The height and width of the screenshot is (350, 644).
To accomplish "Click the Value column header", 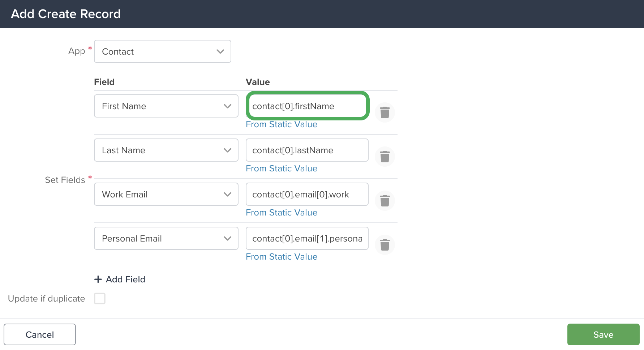I will (x=258, y=82).
